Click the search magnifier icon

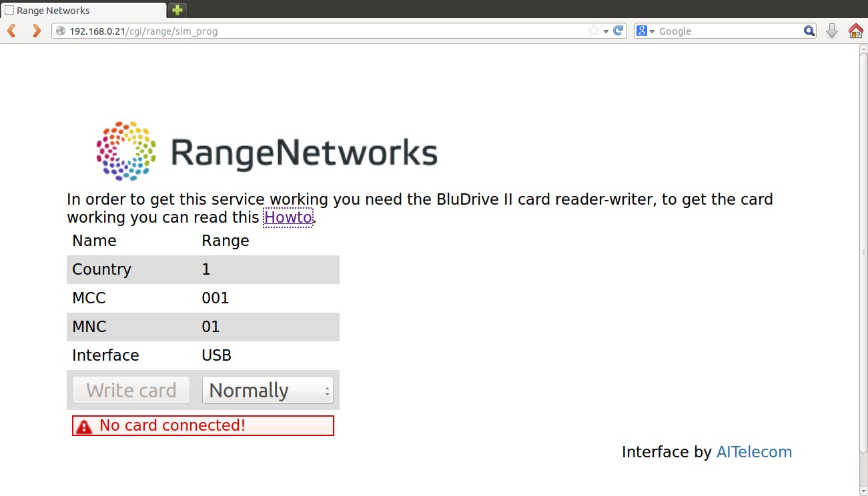[x=809, y=31]
